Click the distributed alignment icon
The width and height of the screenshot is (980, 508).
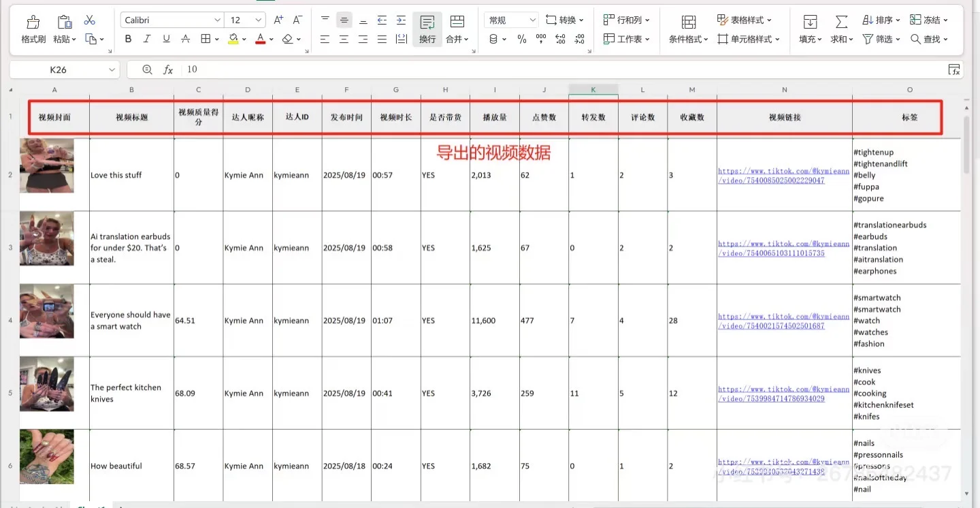401,39
